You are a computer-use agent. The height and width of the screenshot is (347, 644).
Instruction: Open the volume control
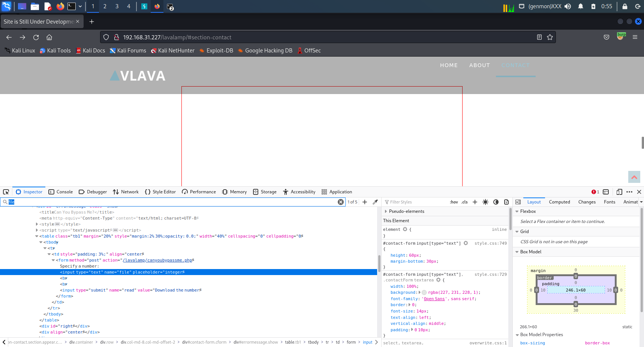pos(568,6)
